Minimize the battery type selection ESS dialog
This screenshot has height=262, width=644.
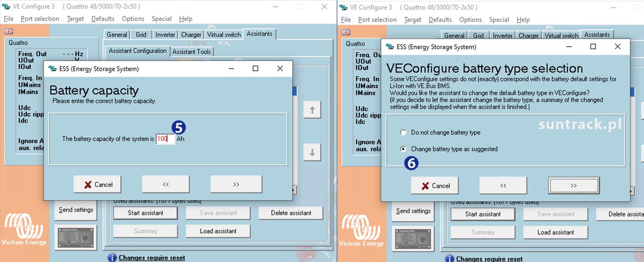tap(569, 47)
